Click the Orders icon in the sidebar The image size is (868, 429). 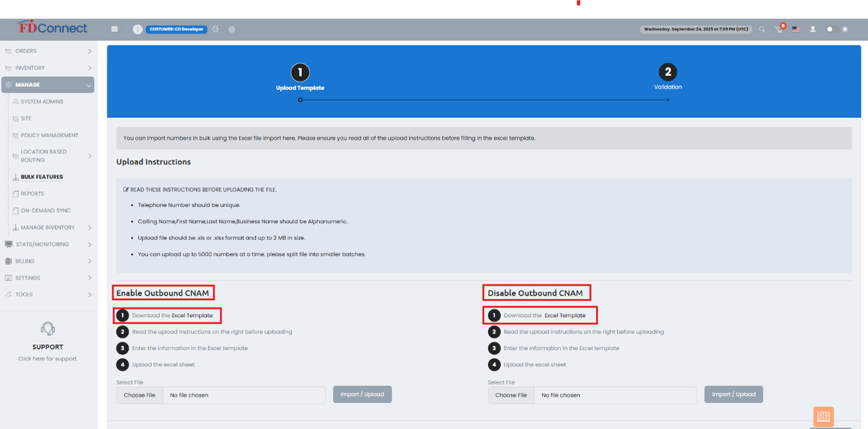tap(8, 51)
